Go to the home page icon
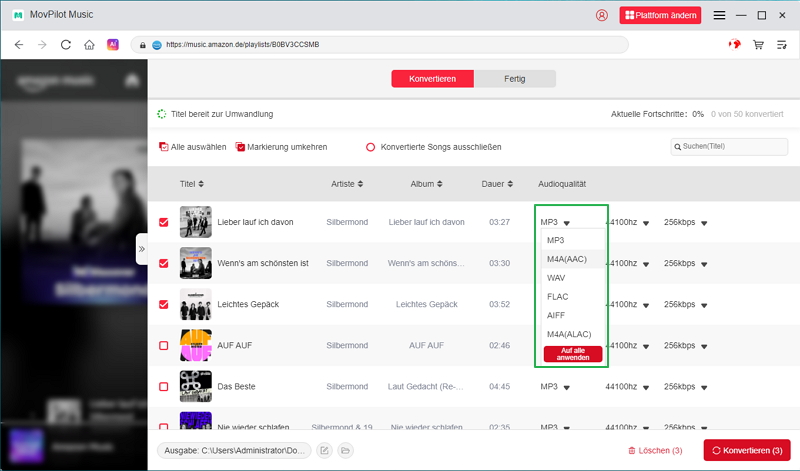800x471 pixels. coord(89,45)
